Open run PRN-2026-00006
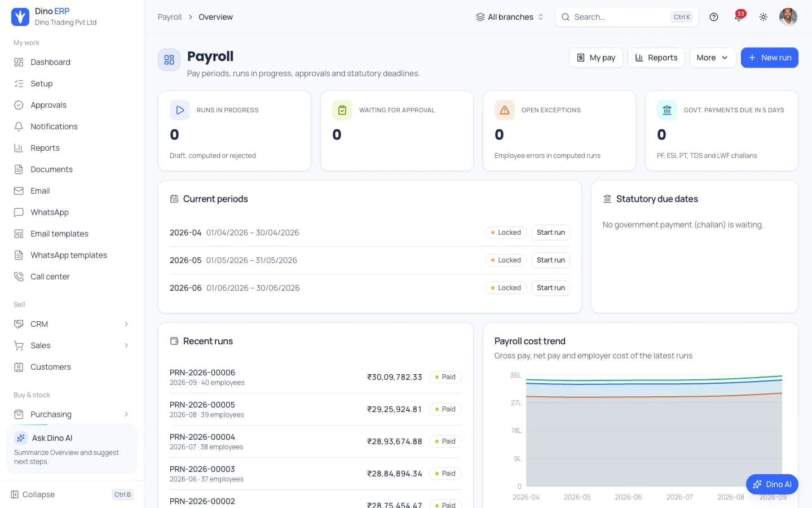Image resolution: width=812 pixels, height=508 pixels. (316, 377)
